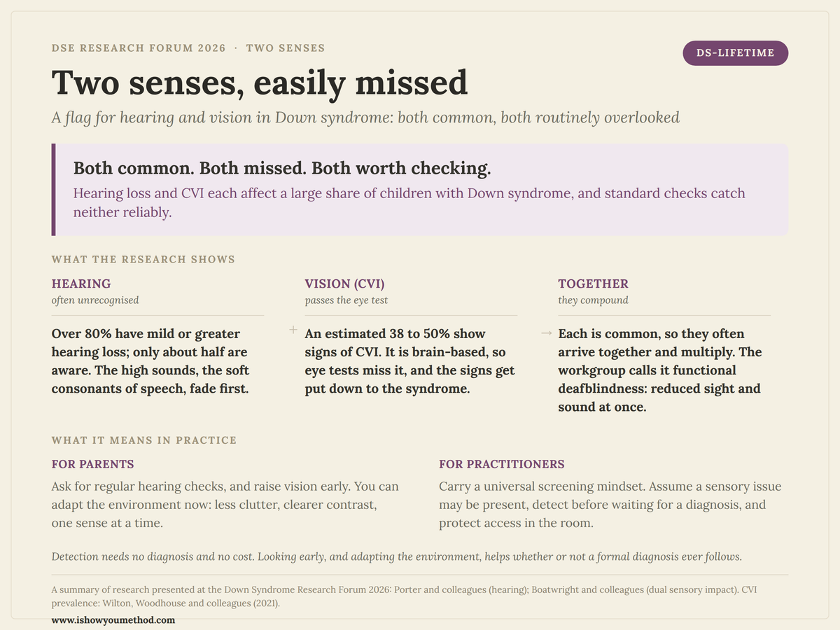The width and height of the screenshot is (840, 630).
Task: Click the DS-LIFETIME purple badge
Action: 735,53
